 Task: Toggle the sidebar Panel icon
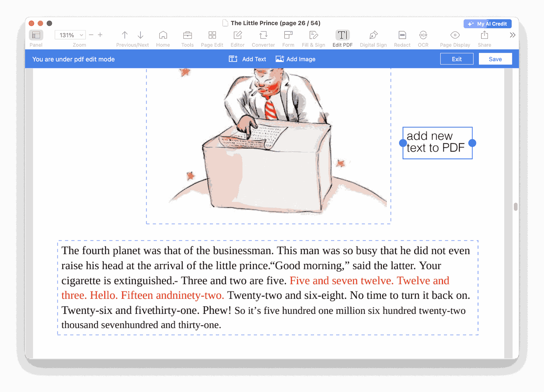point(36,35)
